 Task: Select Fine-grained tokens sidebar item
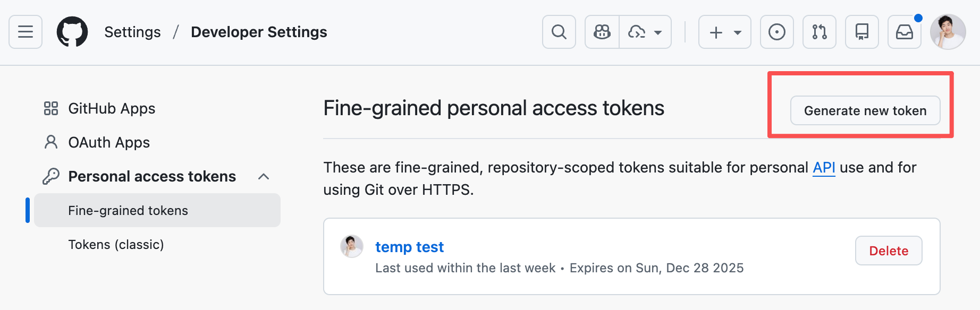128,210
